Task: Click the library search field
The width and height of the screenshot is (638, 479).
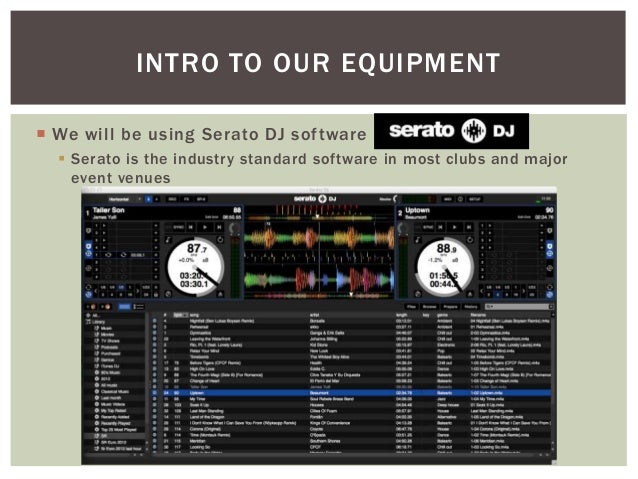Action: coord(518,307)
